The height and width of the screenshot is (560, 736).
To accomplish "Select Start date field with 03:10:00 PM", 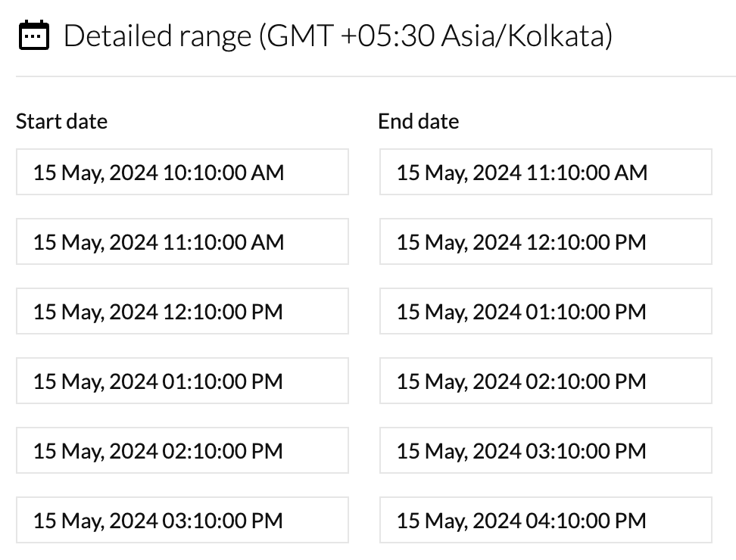I will [x=182, y=520].
